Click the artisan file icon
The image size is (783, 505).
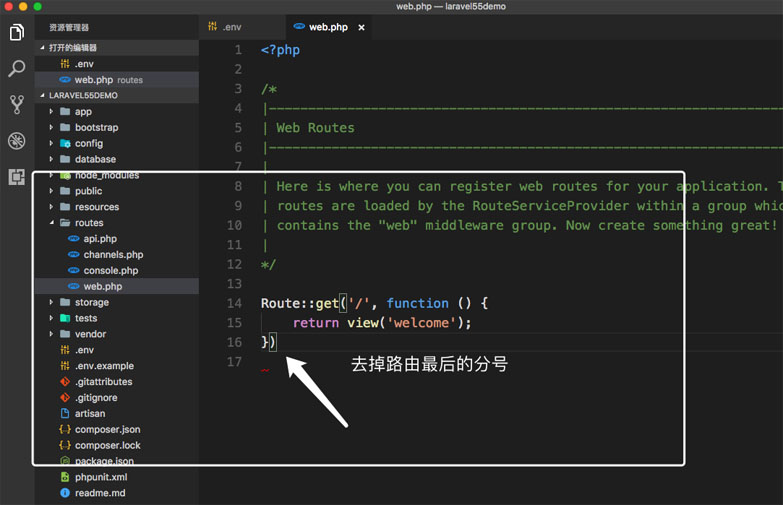(x=65, y=414)
